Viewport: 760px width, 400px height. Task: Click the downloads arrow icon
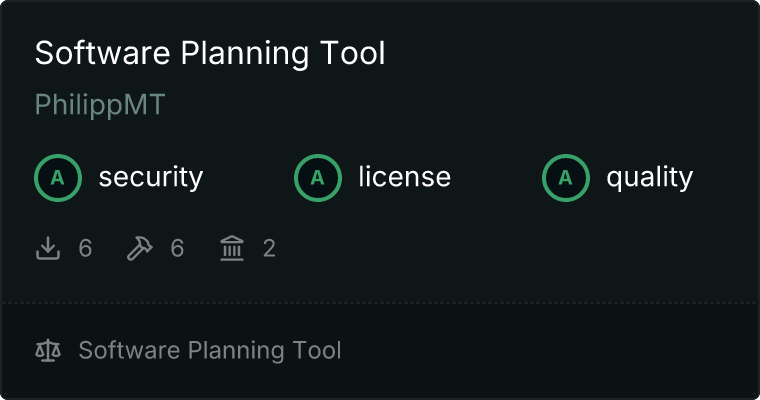(48, 248)
